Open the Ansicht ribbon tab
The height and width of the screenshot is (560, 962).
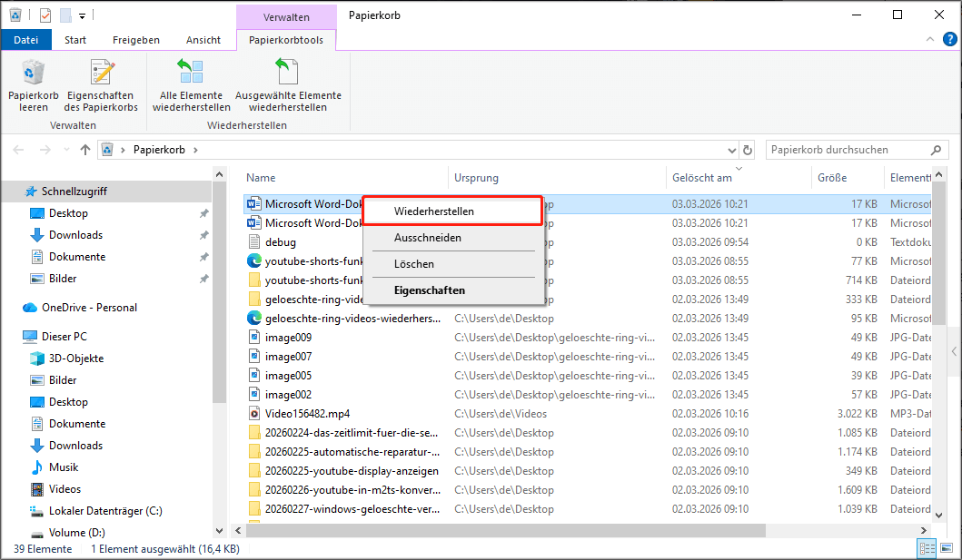[x=203, y=40]
